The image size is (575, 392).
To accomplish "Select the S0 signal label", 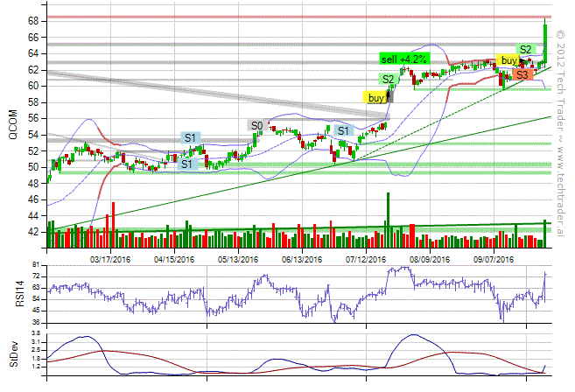I will tap(256, 125).
